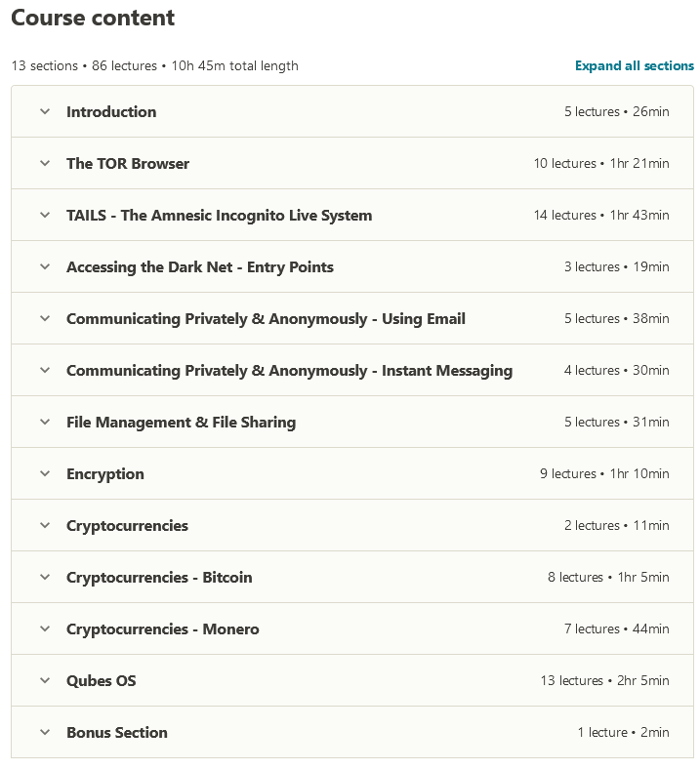Expand The TOR Browser chevron
The image size is (700, 770).
(44, 164)
